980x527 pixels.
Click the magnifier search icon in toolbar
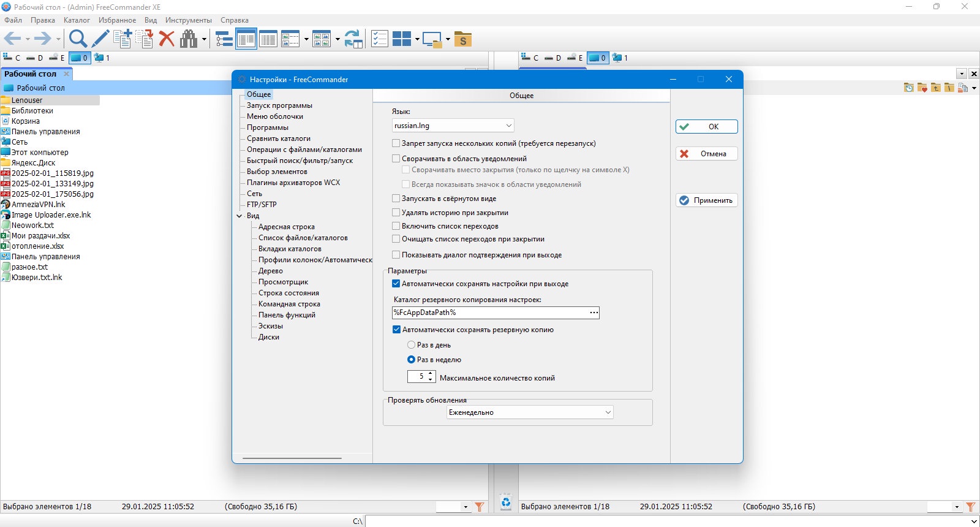[x=78, y=39]
